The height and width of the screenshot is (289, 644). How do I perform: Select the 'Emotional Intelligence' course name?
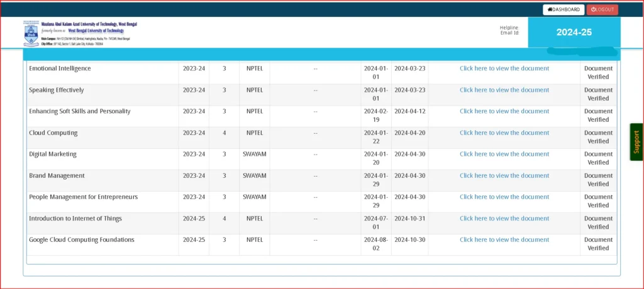[x=60, y=68]
